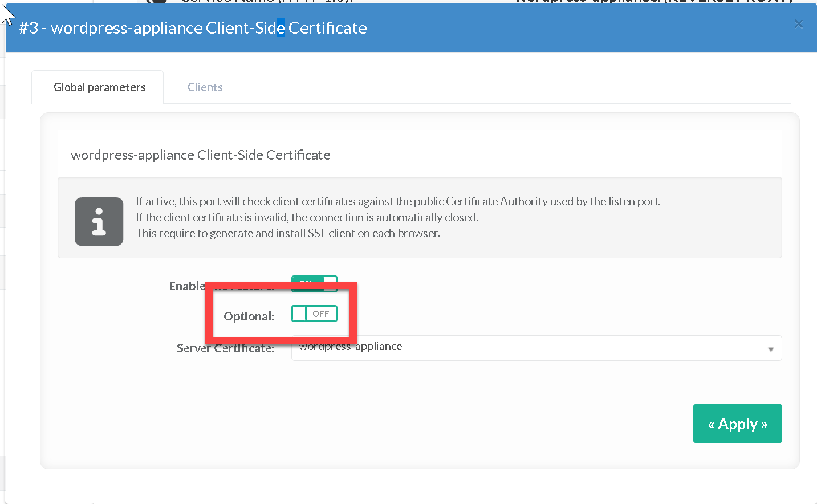Click the "connection is automatically closed" line
The width and height of the screenshot is (817, 504).
(x=307, y=217)
